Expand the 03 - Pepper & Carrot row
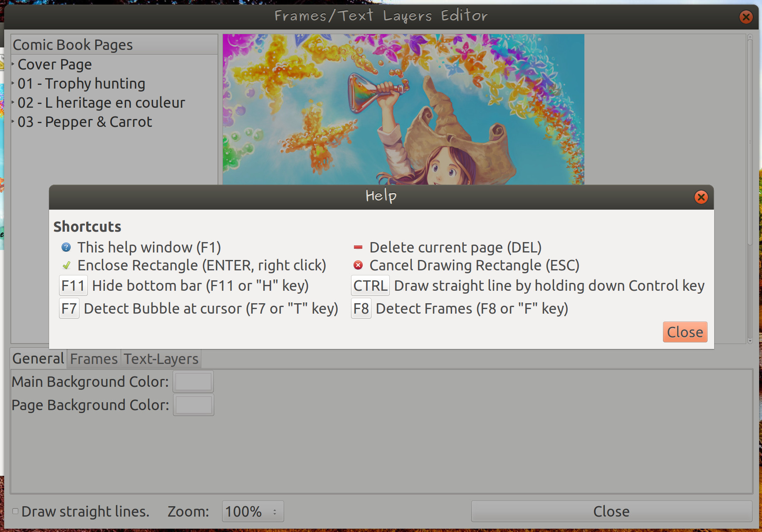762x532 pixels. 13,121
